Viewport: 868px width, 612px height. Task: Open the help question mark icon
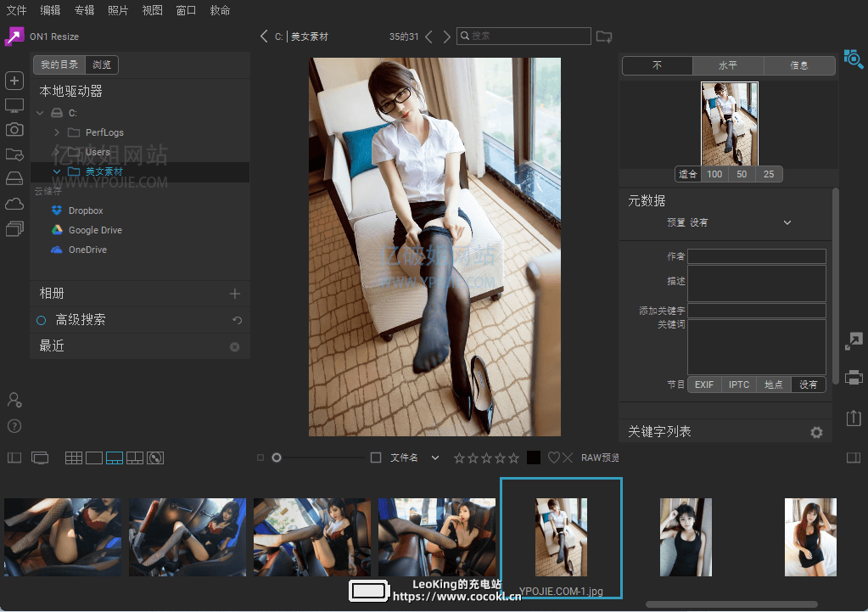14,426
